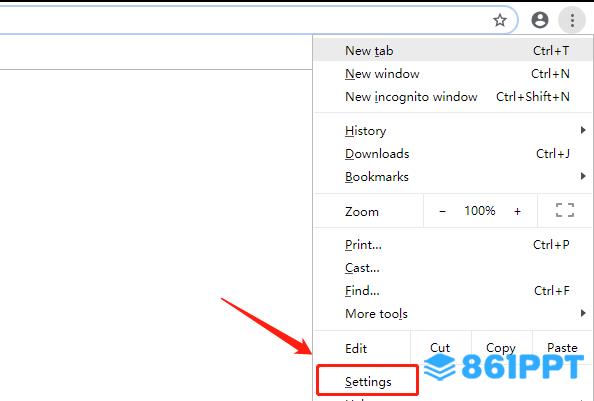This screenshot has height=401, width=594.
Task: Expand the History submenu arrow
Action: [583, 130]
